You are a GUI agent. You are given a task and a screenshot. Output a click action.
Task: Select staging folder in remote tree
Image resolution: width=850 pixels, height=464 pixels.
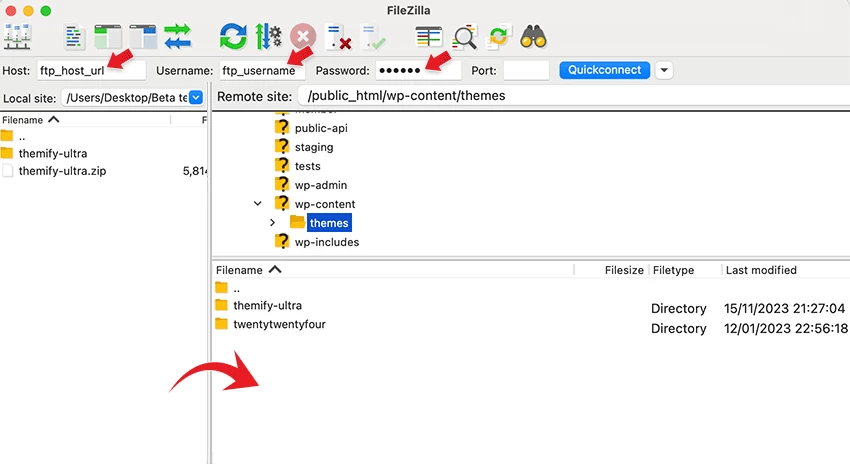click(314, 147)
